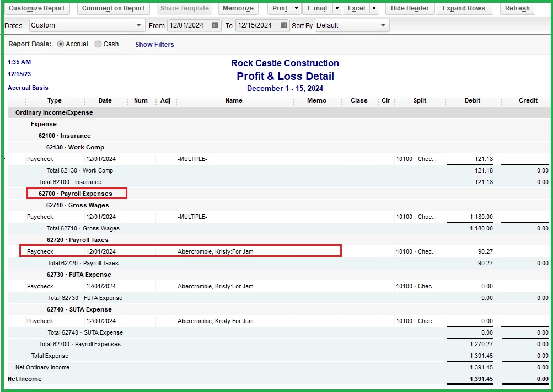
Task: Click Expand Rows
Action: click(x=464, y=8)
